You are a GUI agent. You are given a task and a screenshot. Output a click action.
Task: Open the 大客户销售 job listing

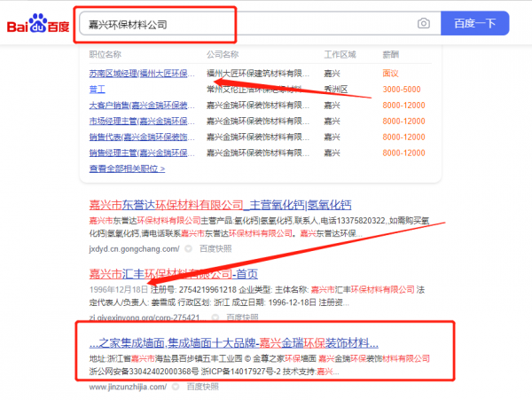pyautogui.click(x=142, y=106)
